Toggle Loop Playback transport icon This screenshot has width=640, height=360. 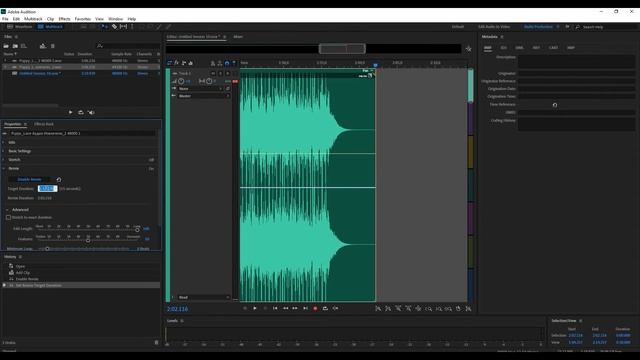(x=325, y=309)
